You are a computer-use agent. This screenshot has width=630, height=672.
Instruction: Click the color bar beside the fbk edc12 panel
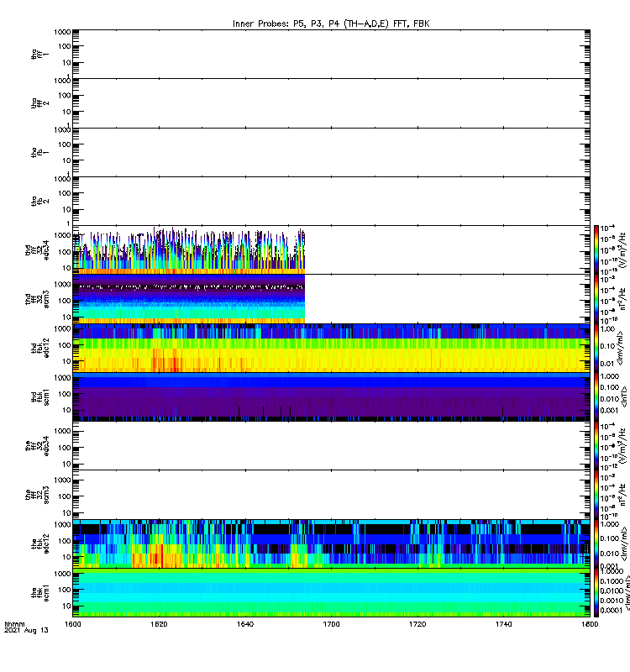596,543
